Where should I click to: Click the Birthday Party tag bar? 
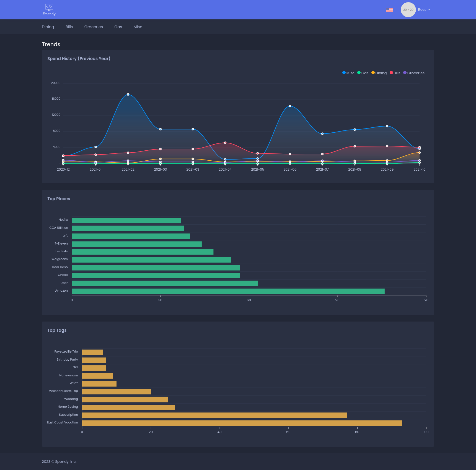click(x=94, y=360)
